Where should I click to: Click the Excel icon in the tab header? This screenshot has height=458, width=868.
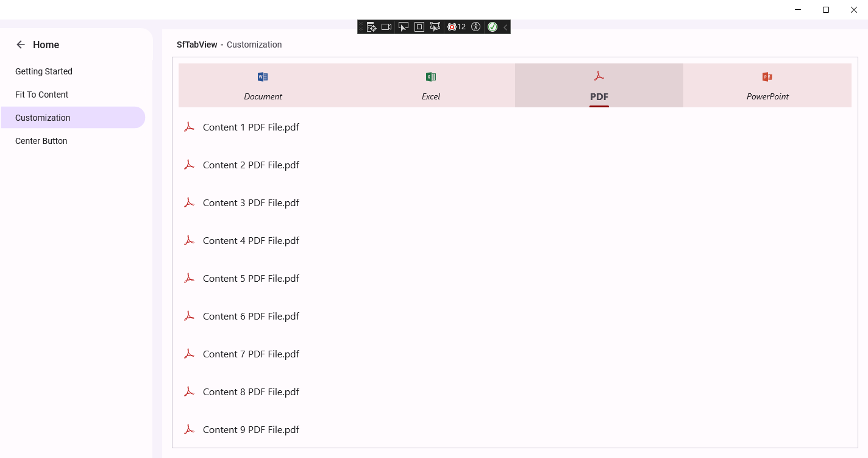[x=431, y=77]
